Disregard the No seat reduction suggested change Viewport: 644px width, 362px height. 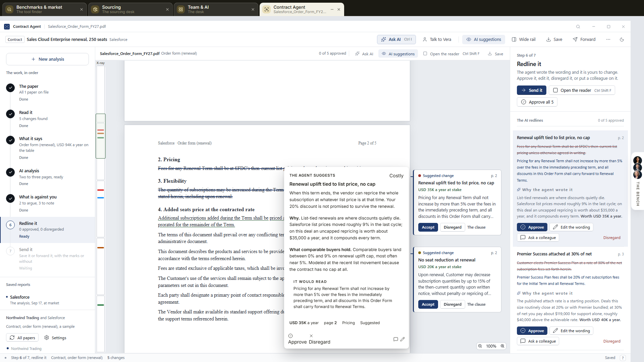(452, 304)
